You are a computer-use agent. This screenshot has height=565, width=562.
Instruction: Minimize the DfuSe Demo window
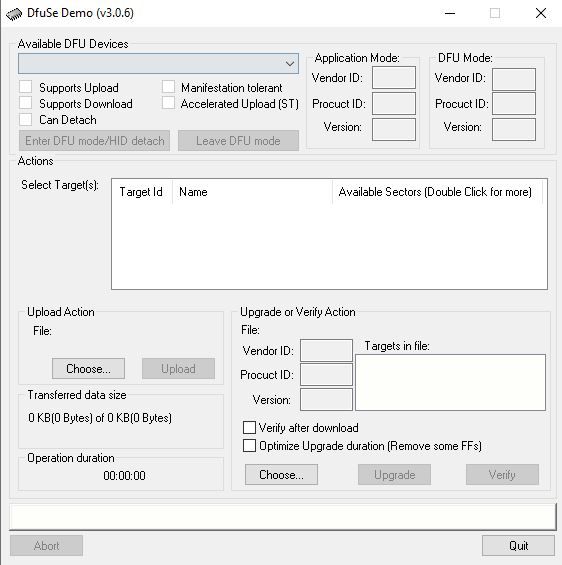450,13
